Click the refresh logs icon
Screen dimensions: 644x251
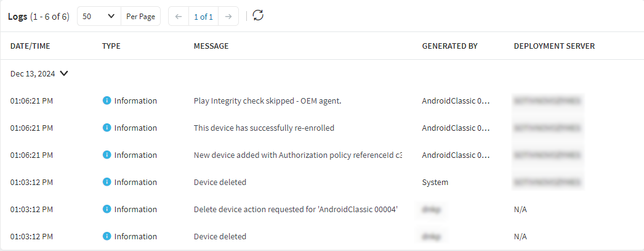tap(258, 16)
